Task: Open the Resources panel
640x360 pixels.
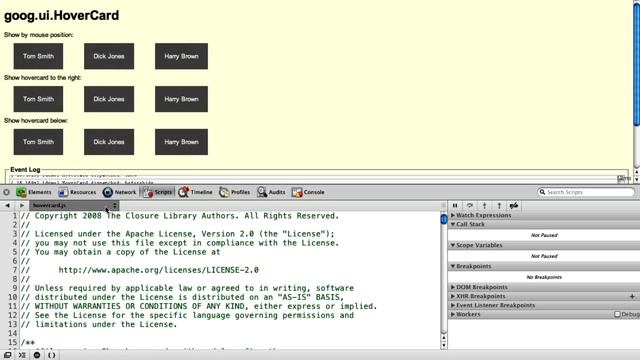Action: [77, 192]
